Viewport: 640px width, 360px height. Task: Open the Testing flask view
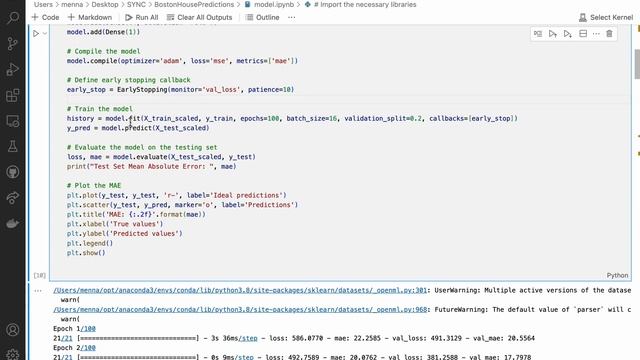point(13,147)
